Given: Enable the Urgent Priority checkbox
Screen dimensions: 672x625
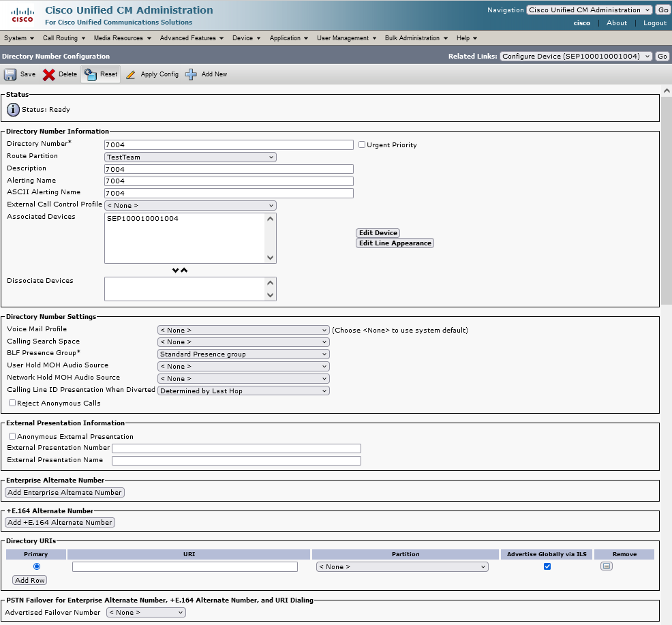Looking at the screenshot, I should pyautogui.click(x=362, y=144).
